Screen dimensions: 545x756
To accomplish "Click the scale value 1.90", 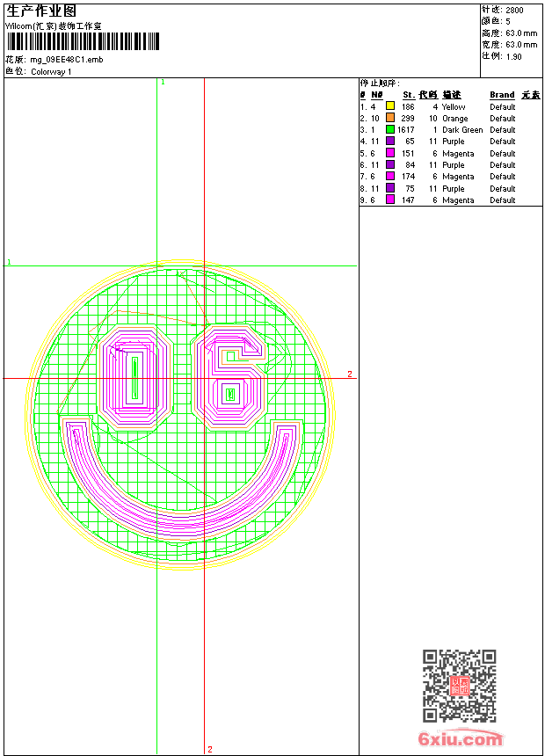I will click(x=513, y=56).
